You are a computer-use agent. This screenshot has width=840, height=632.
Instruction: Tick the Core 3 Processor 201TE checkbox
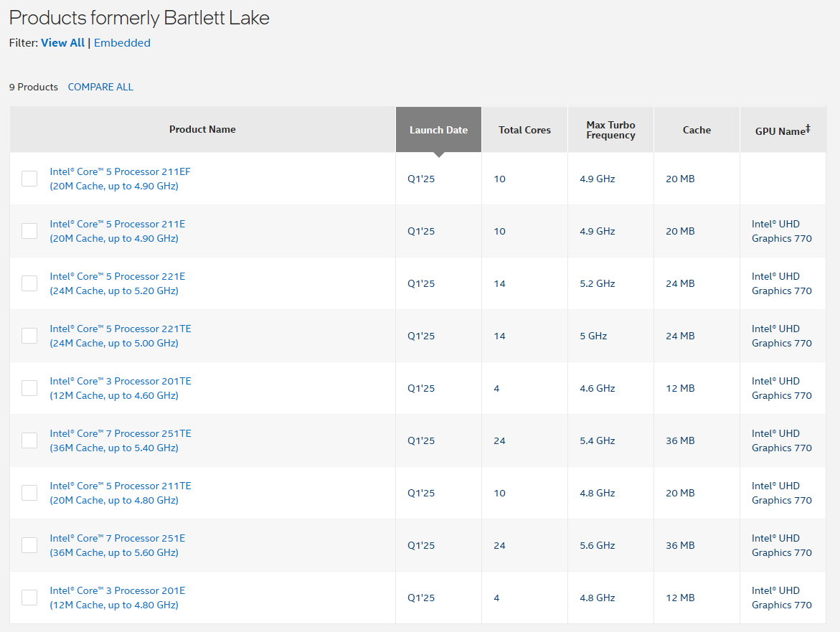pos(29,388)
